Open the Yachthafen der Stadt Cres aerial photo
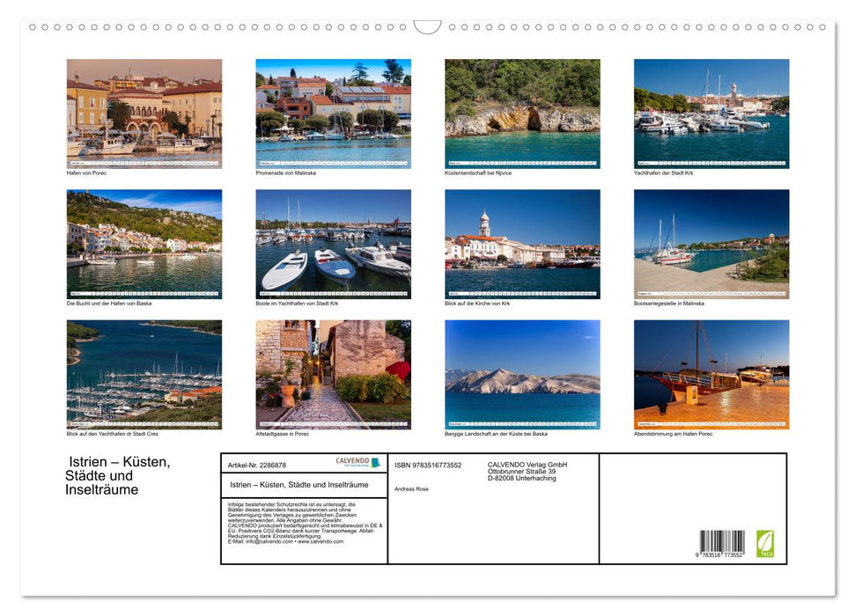The height and width of the screenshot is (616, 855). point(144,375)
